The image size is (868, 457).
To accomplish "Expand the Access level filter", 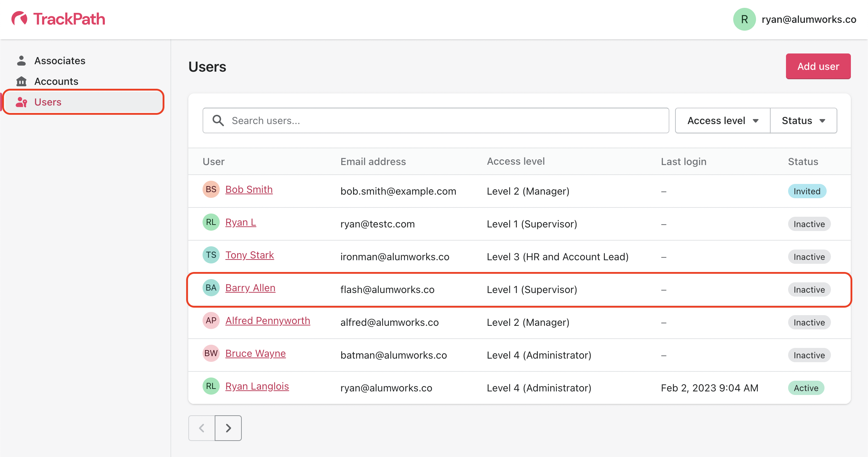I will [x=723, y=120].
